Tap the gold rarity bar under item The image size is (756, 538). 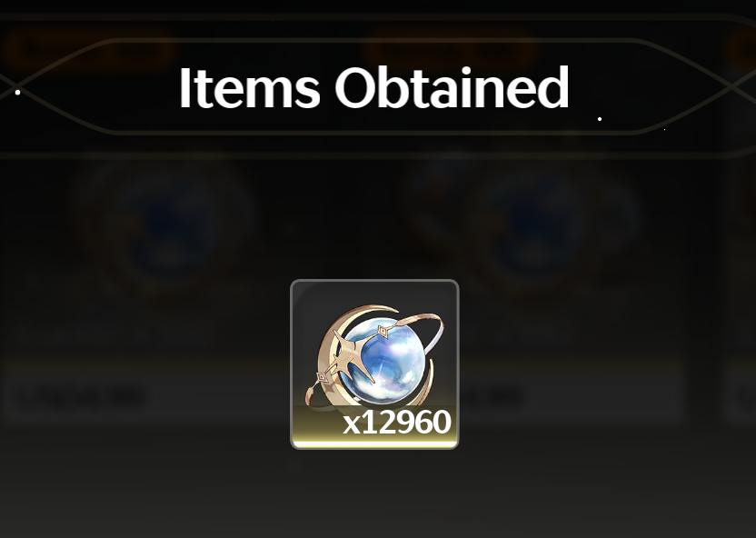click(374, 444)
